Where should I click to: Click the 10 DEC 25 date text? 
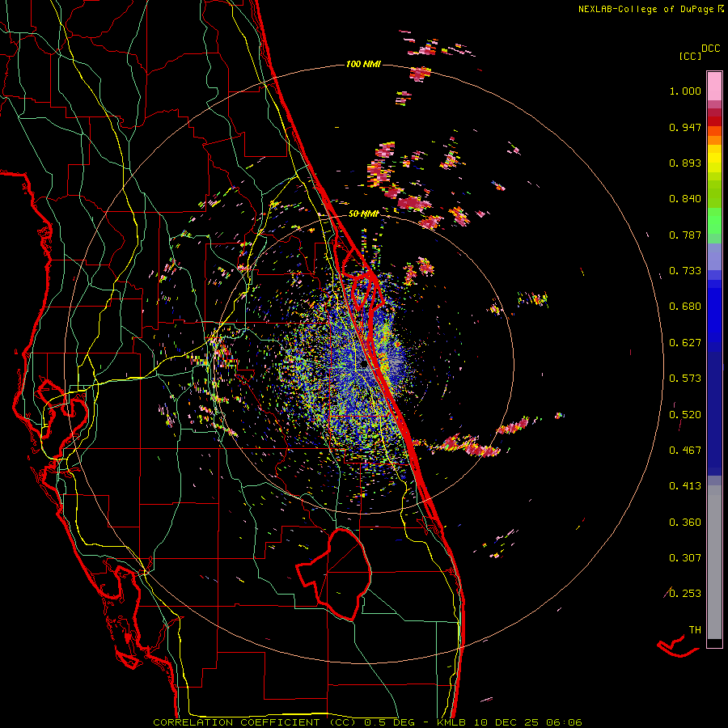[x=508, y=722]
